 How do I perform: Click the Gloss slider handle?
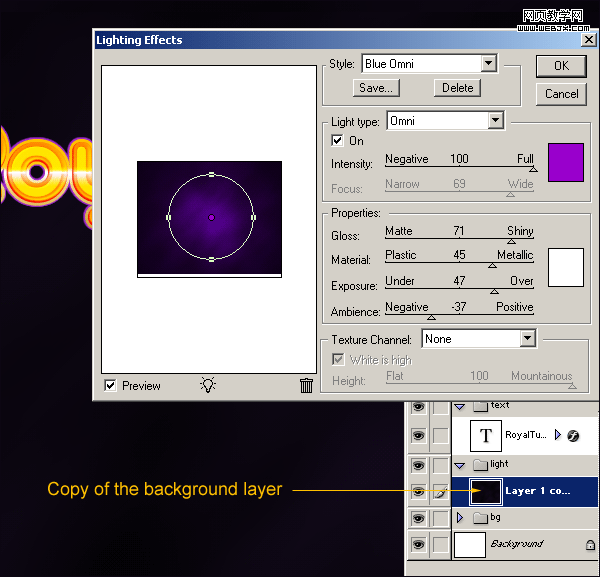pos(511,241)
